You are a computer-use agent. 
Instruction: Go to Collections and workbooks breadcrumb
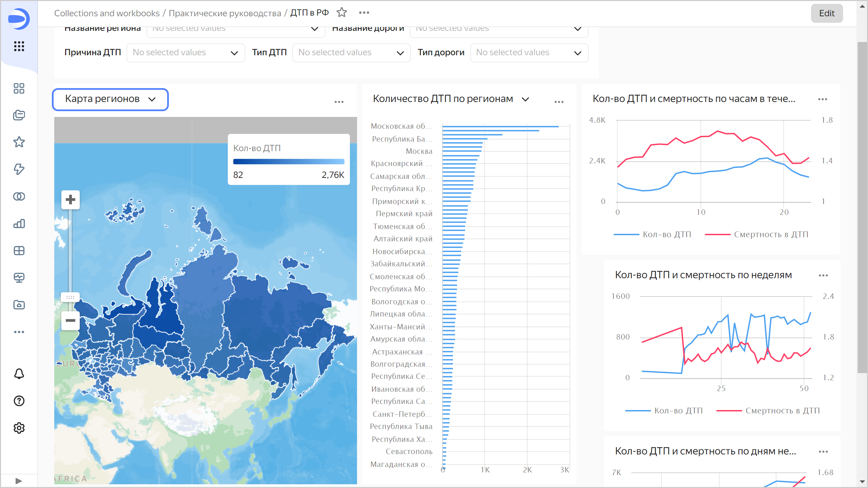point(107,13)
